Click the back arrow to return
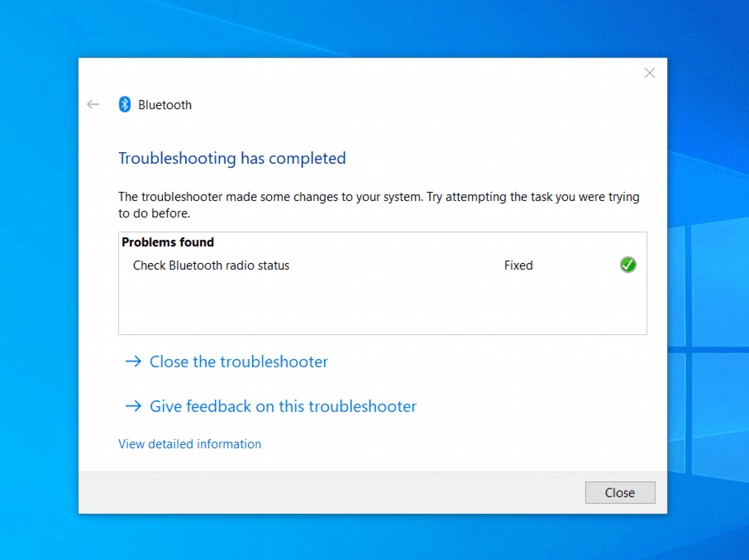The image size is (749, 560). click(x=93, y=104)
